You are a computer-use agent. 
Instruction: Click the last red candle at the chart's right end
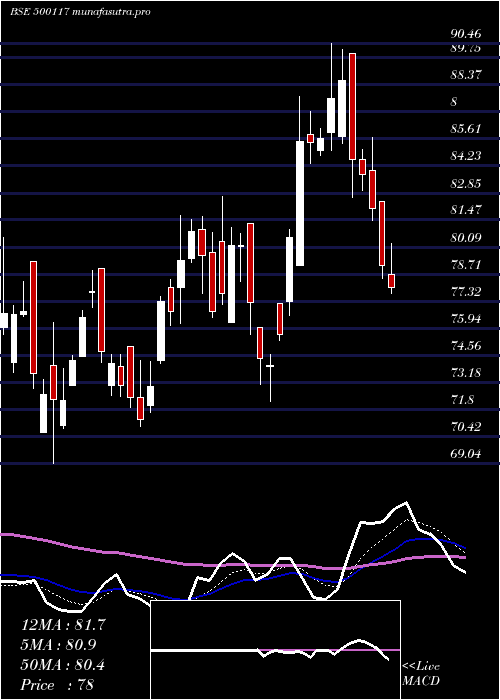pyautogui.click(x=392, y=281)
